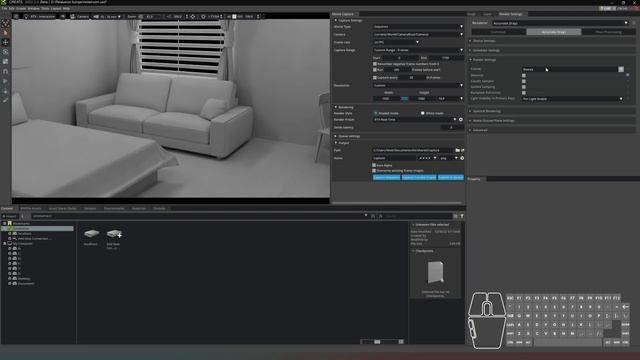Open the viewport settings gear icon

tap(16, 17)
